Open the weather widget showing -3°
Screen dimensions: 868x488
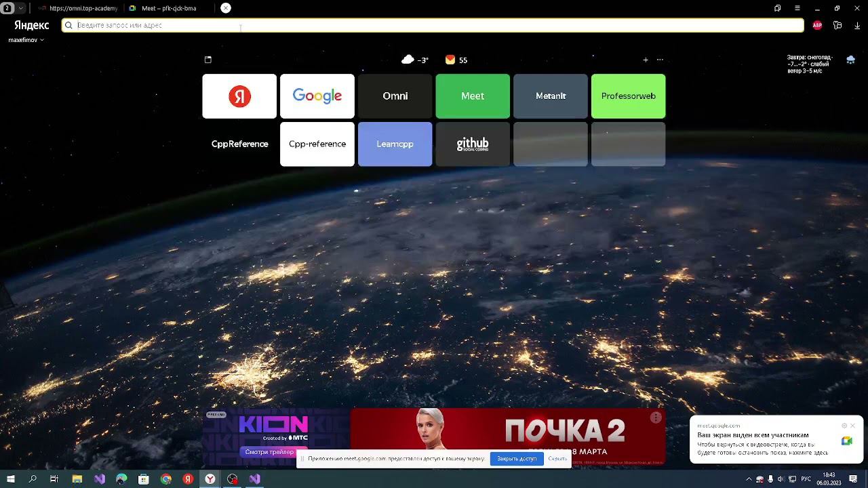pos(415,60)
